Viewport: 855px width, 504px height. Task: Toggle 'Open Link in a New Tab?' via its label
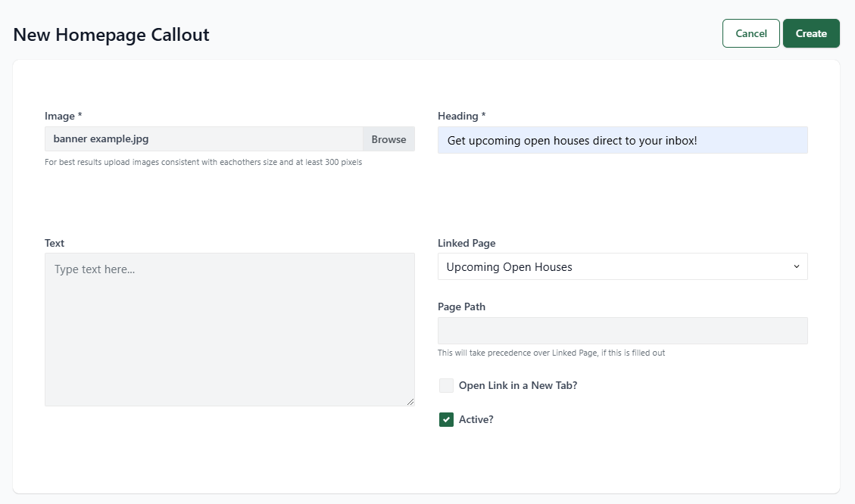coord(517,385)
